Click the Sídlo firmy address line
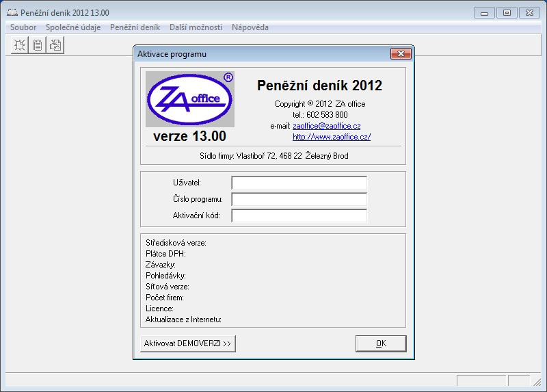 (x=274, y=156)
